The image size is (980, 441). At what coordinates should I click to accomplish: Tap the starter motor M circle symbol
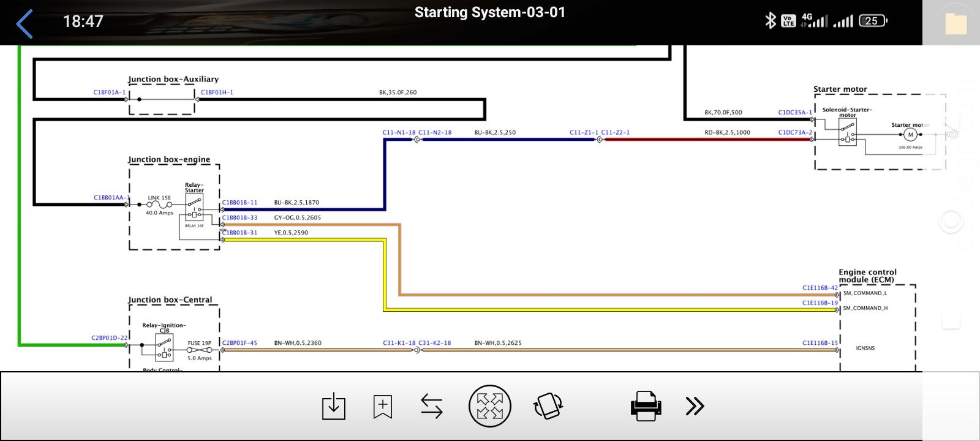pos(910,135)
